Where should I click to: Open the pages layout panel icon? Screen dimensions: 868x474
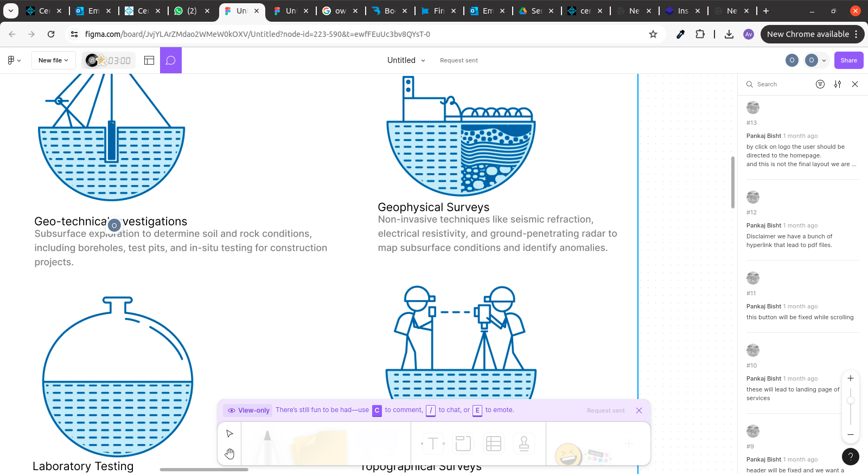coord(149,60)
